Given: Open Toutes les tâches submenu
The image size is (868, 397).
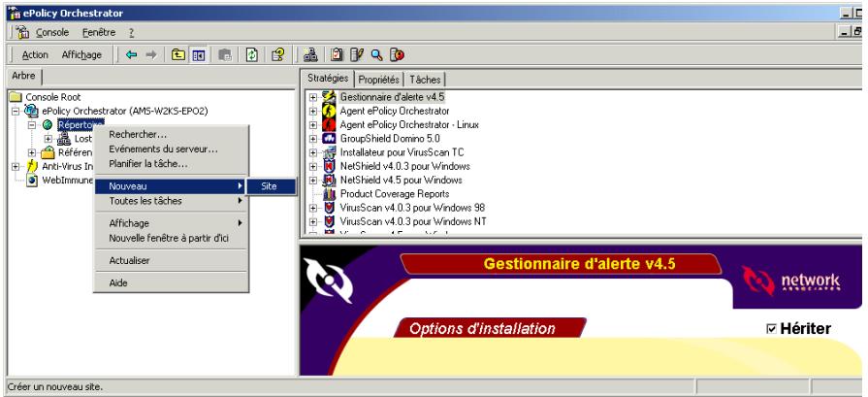Looking at the screenshot, I should click(171, 201).
